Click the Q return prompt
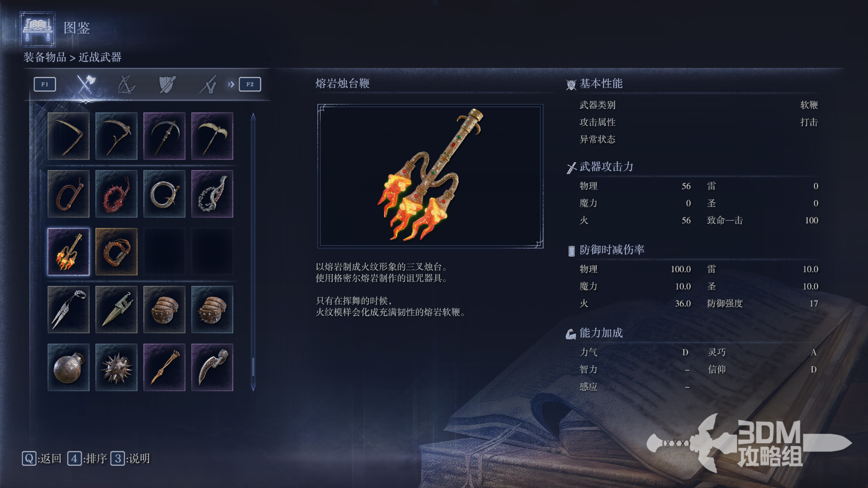Screen dimensions: 868x488 pyautogui.click(x=42, y=459)
